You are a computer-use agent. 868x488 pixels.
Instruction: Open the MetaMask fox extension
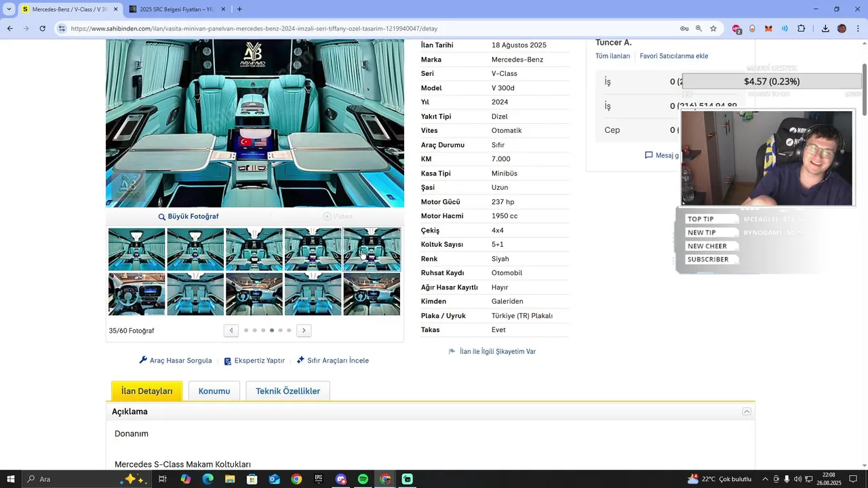[768, 28]
